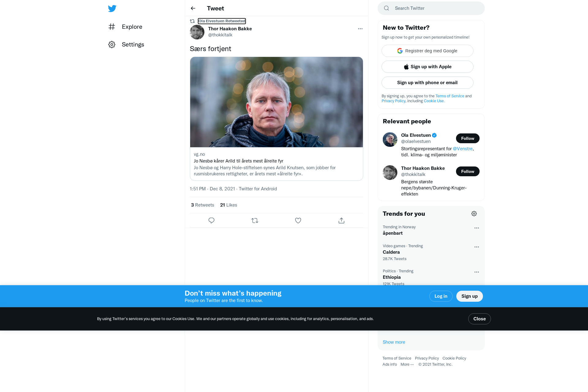Like the tweet with heart icon
The height and width of the screenshot is (392, 588).
[298, 220]
